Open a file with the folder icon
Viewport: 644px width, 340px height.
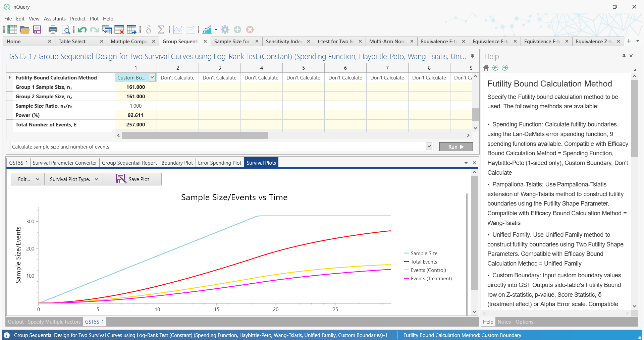[25, 30]
